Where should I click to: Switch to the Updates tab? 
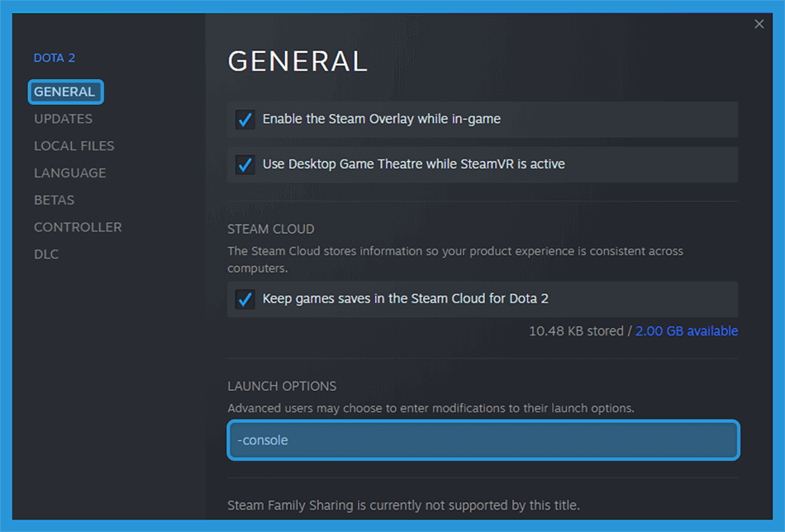tap(63, 119)
